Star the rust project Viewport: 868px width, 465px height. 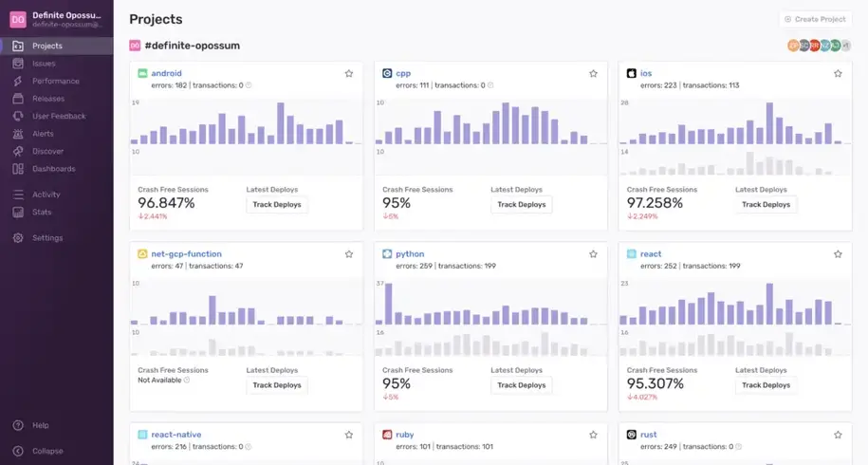[x=838, y=435]
